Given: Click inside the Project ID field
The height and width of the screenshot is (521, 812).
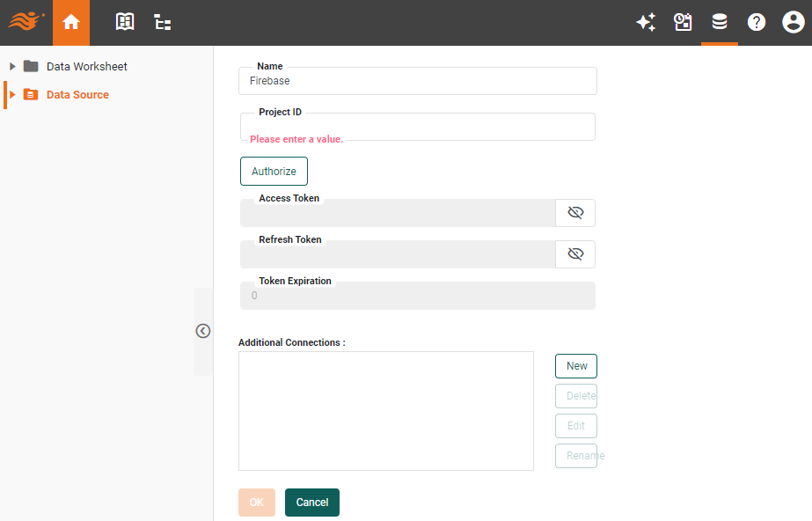Looking at the screenshot, I should (418, 127).
